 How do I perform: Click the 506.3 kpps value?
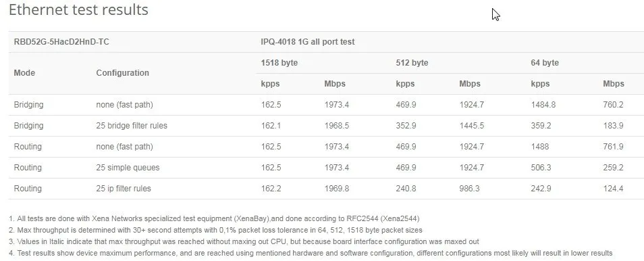541,168
